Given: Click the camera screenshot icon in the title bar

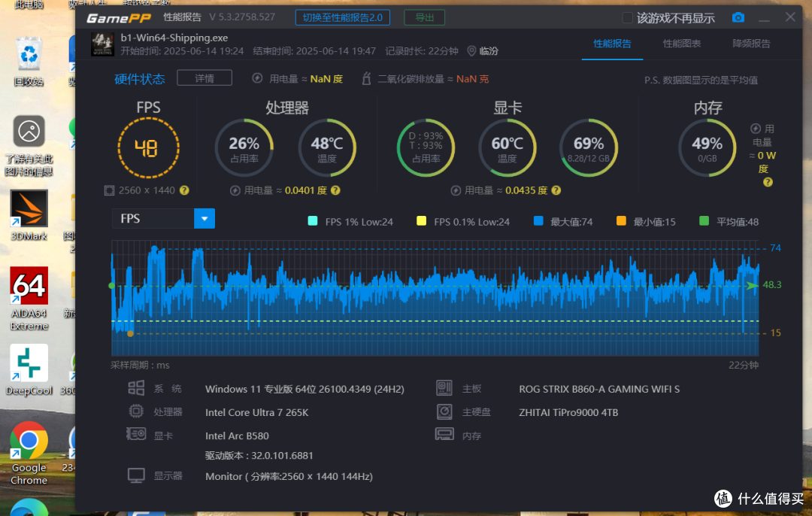Looking at the screenshot, I should click(x=738, y=17).
